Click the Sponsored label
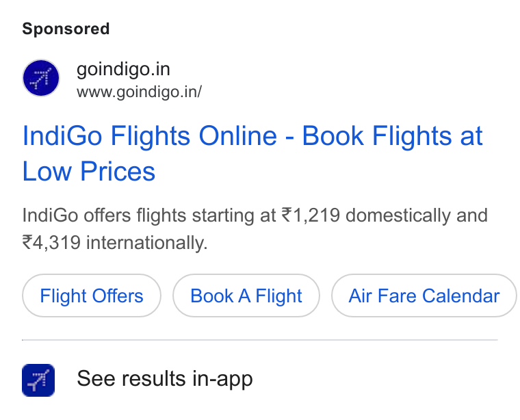Viewport: 520px width, 420px height. pos(66,29)
